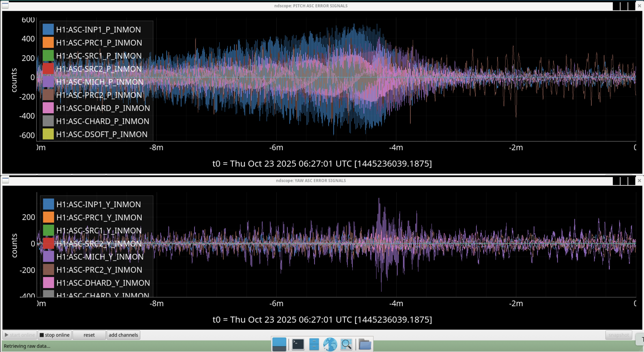
Task: Open the file manager cabinet icon
Action: click(x=314, y=345)
